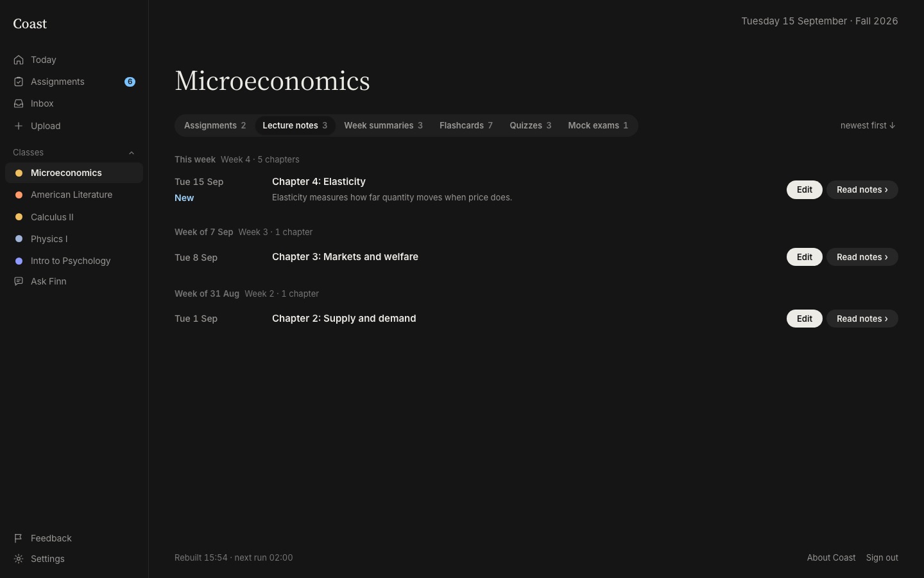Screen dimensions: 924x578
Task: Open the About Coast link
Action: (831, 557)
